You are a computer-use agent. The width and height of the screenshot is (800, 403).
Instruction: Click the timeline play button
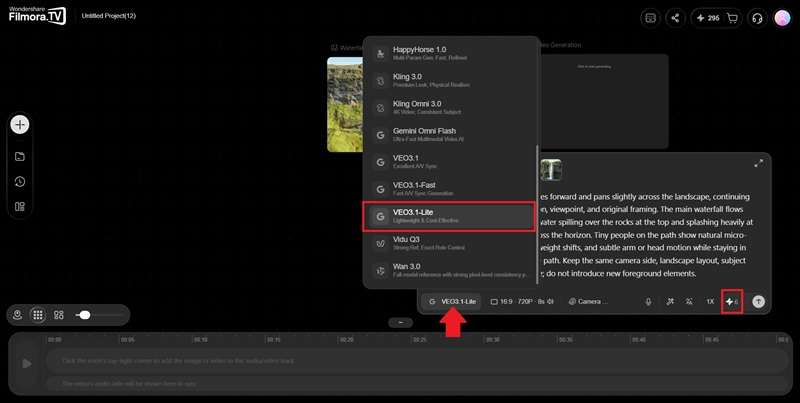(27, 363)
